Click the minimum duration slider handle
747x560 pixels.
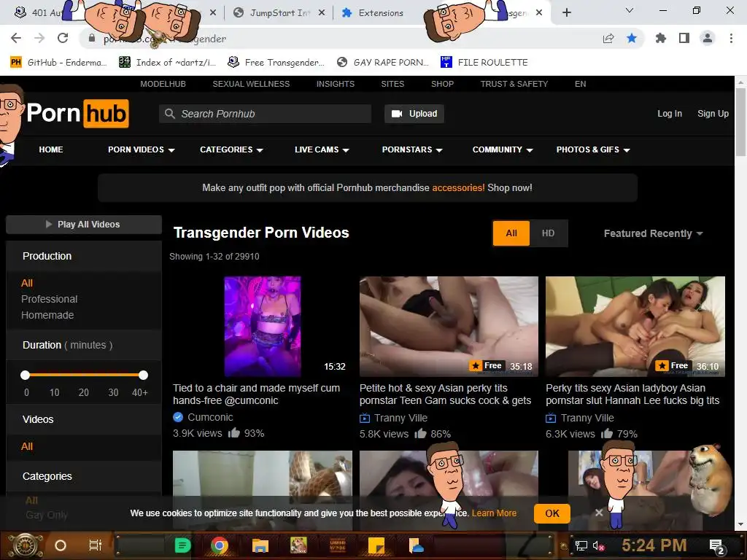click(26, 376)
